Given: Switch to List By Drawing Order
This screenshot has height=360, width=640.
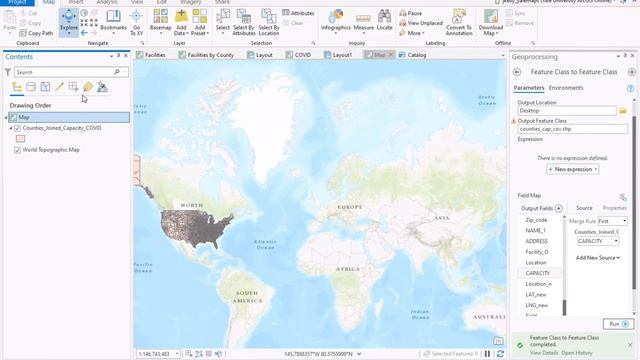Looking at the screenshot, I should (17, 87).
